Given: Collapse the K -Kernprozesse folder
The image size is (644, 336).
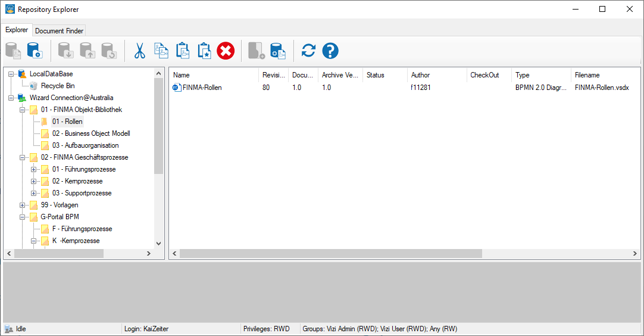Looking at the screenshot, I should [34, 241].
